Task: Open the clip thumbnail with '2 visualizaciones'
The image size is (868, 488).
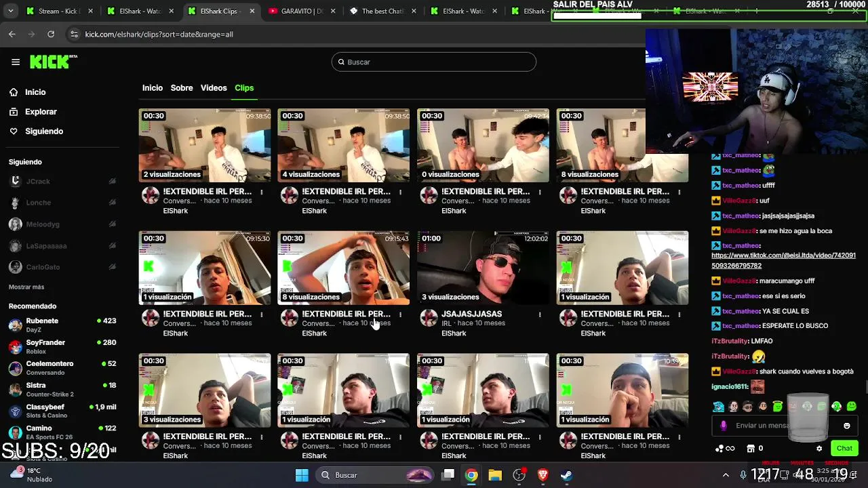Action: pos(205,145)
